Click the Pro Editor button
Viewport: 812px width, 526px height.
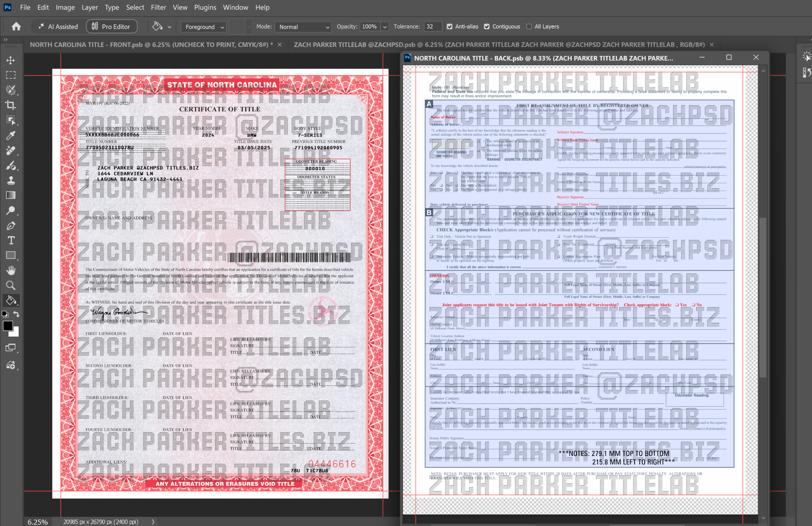point(112,26)
